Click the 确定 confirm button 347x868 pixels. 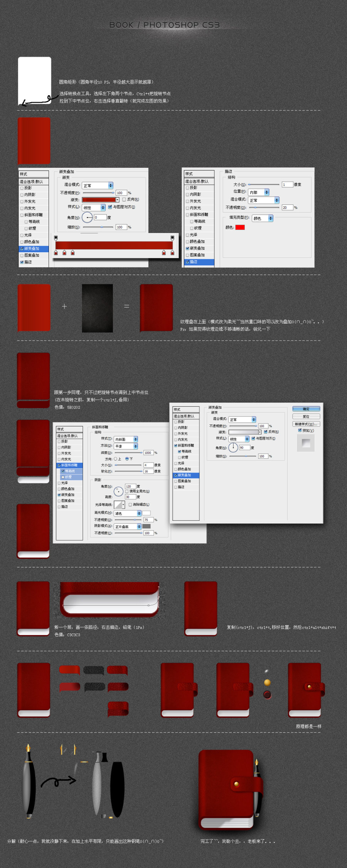coord(306,409)
